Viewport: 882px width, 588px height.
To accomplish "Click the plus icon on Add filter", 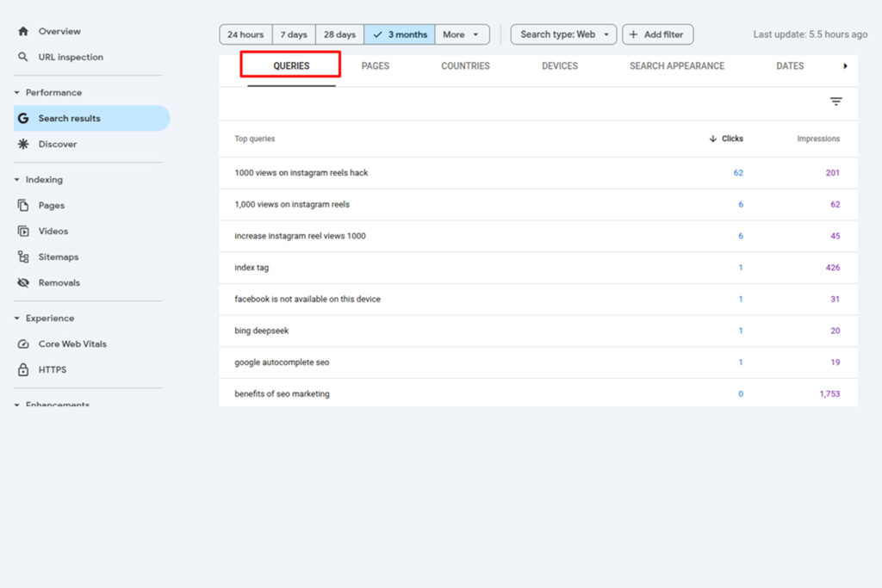I will click(x=633, y=34).
